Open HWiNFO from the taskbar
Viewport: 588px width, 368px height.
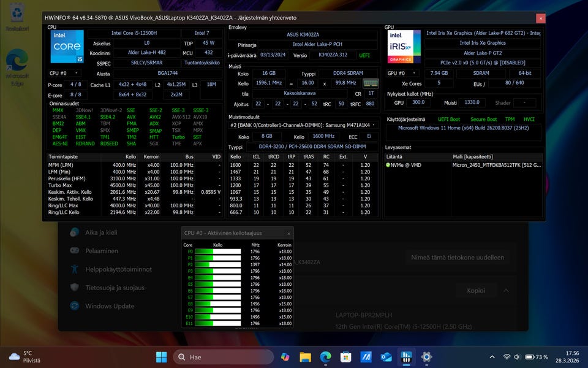(405, 356)
